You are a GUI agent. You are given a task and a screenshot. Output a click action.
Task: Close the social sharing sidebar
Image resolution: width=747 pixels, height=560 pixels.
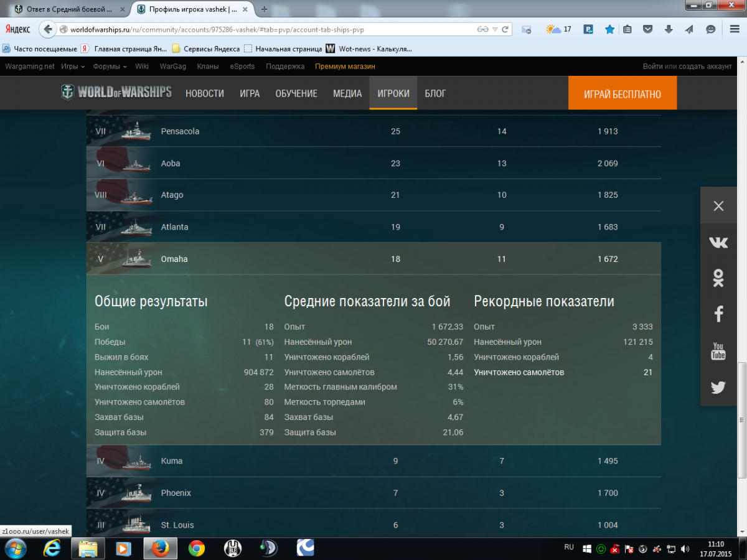pyautogui.click(x=718, y=206)
